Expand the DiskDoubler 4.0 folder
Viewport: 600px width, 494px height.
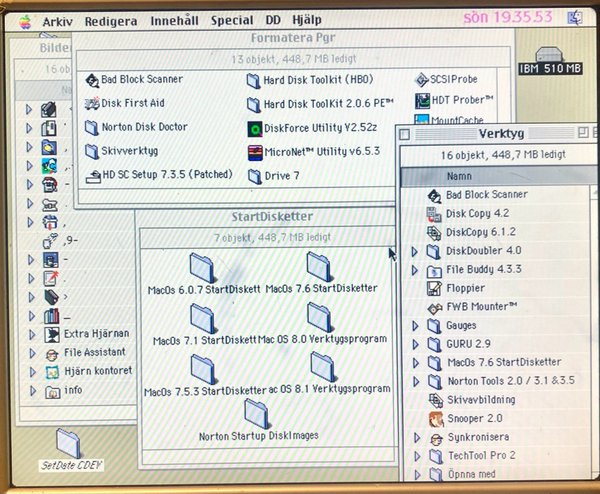414,252
